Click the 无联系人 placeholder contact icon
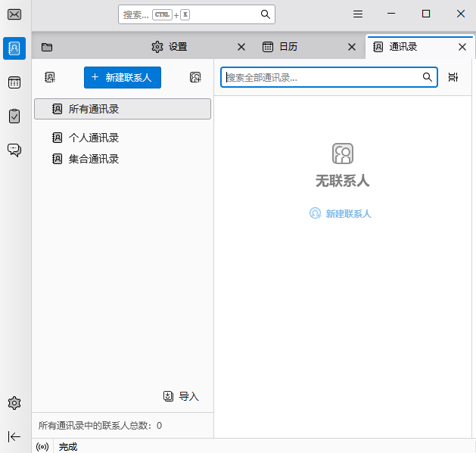 click(342, 154)
